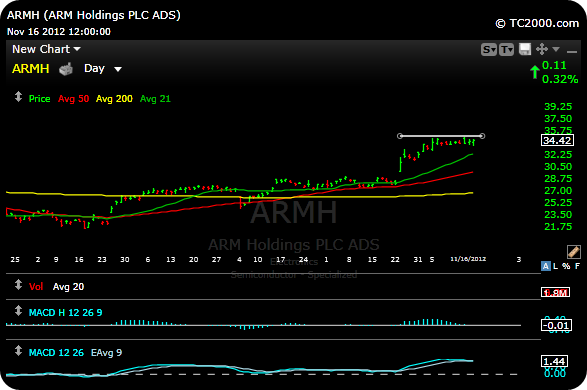Toggle the F scale option
This screenshot has height=390, width=587.
click(x=577, y=266)
